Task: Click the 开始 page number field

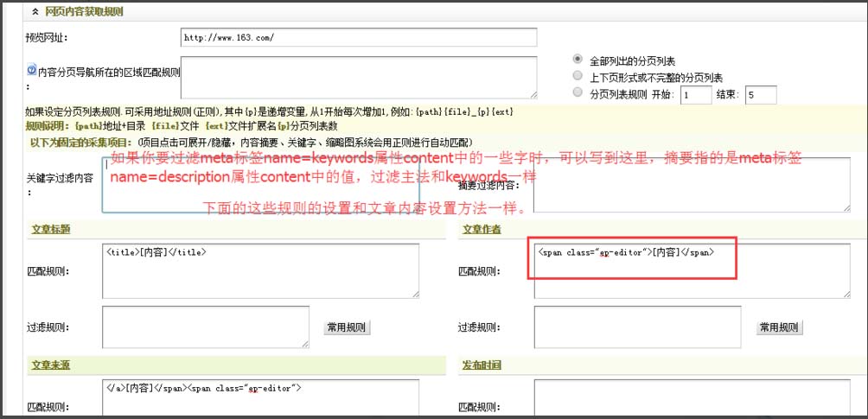Action: pyautogui.click(x=696, y=95)
